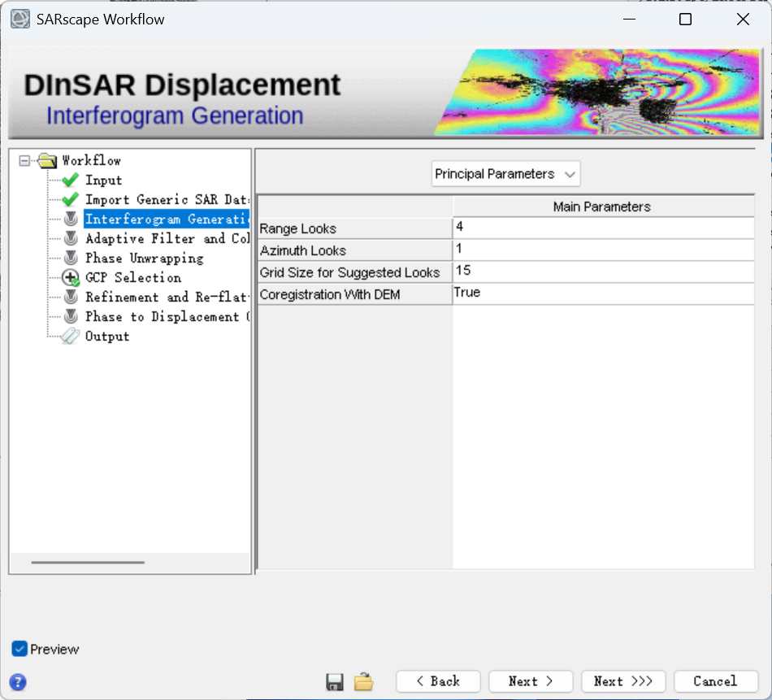
Task: Open help with the question mark icon
Action: coord(18,682)
